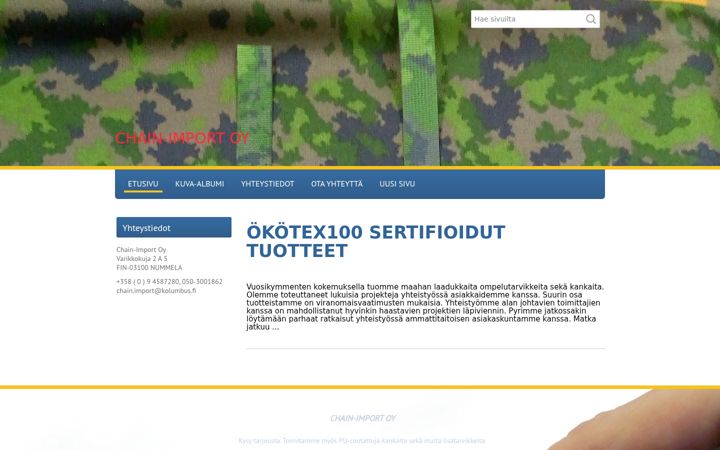The width and height of the screenshot is (720, 450).
Task: Click phone number +358 (0) 9 4587280
Action: pos(147,281)
